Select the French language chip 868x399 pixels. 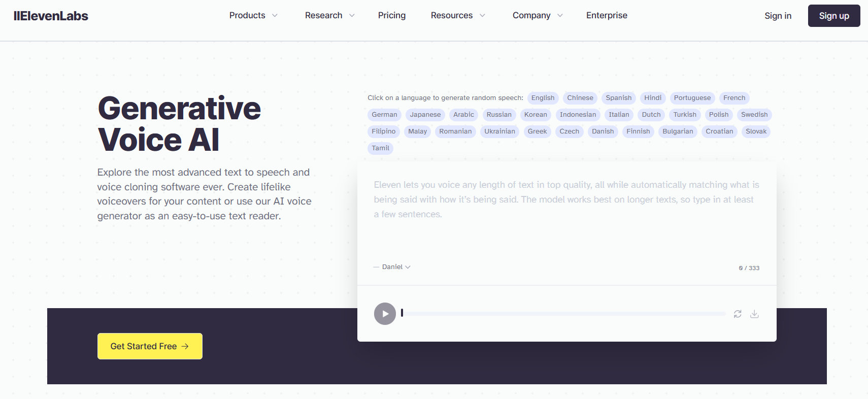[734, 98]
